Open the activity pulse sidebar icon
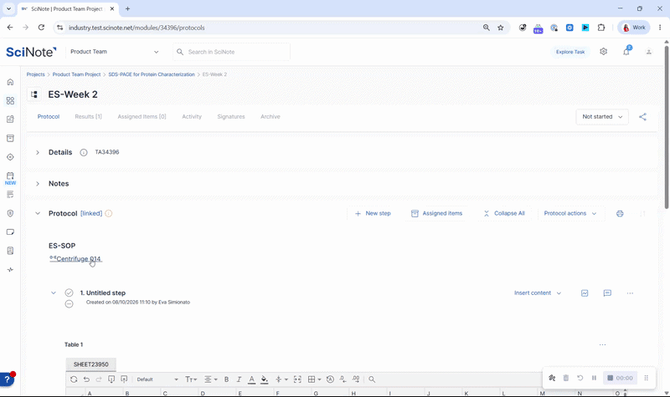This screenshot has width=670, height=397. click(x=10, y=270)
